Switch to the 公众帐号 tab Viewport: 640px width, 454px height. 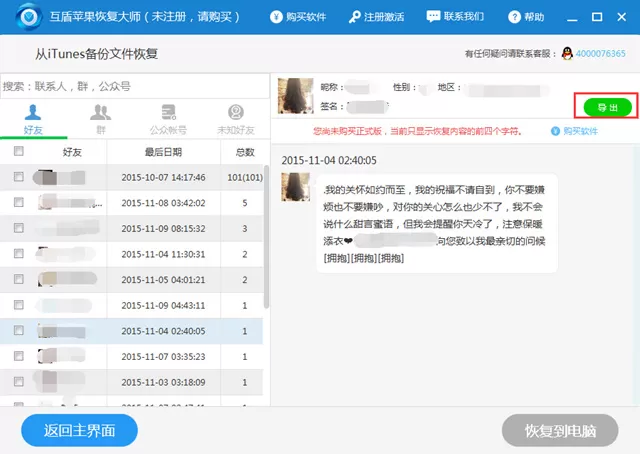tap(168, 119)
